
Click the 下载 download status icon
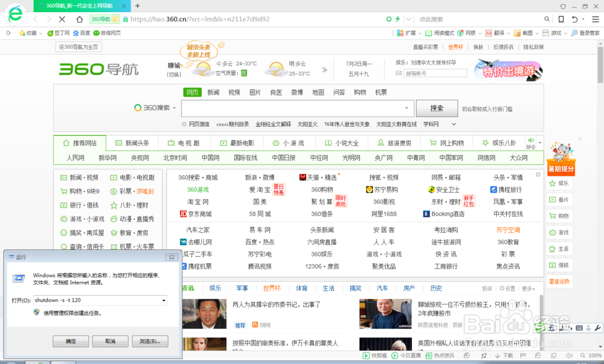(504, 356)
